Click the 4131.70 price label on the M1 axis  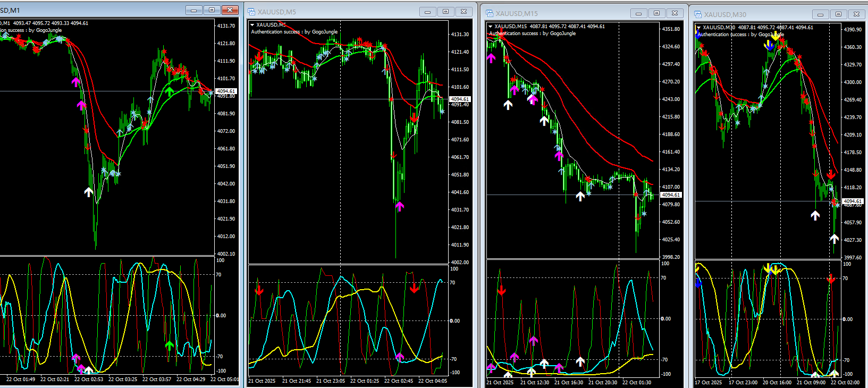click(x=226, y=26)
